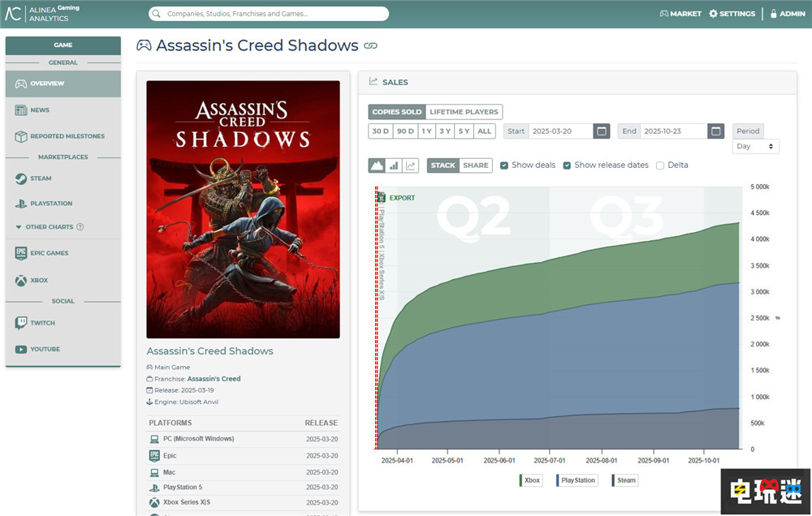812x516 pixels.
Task: Uncheck the Show deals checkbox
Action: pyautogui.click(x=504, y=166)
